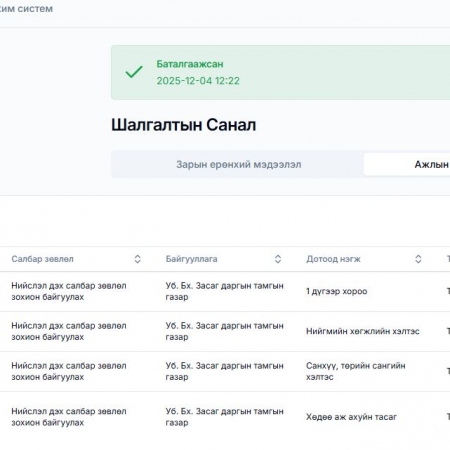This screenshot has height=450, width=450.
Task: Click the 2025-12-04 12:22 timestamp
Action: coord(198,81)
